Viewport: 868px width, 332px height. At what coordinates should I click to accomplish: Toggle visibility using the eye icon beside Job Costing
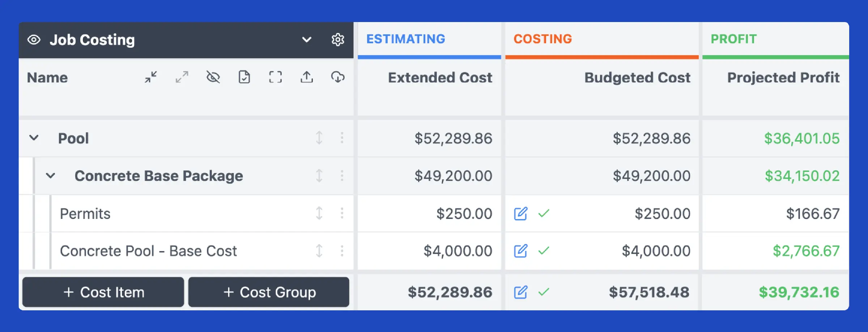[33, 40]
